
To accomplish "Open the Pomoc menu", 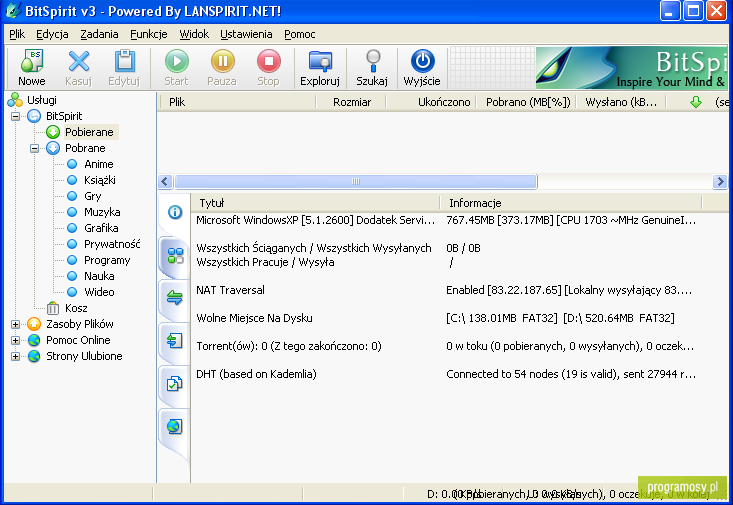I will coord(300,34).
